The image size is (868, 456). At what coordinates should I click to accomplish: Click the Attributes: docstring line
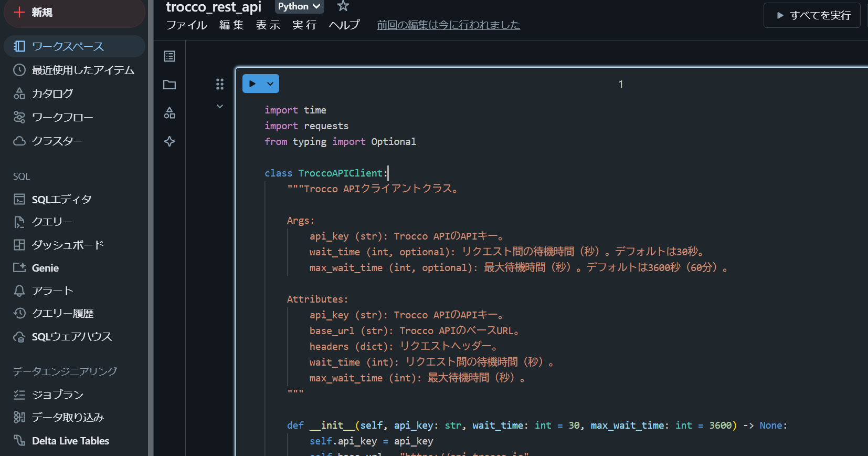(317, 299)
